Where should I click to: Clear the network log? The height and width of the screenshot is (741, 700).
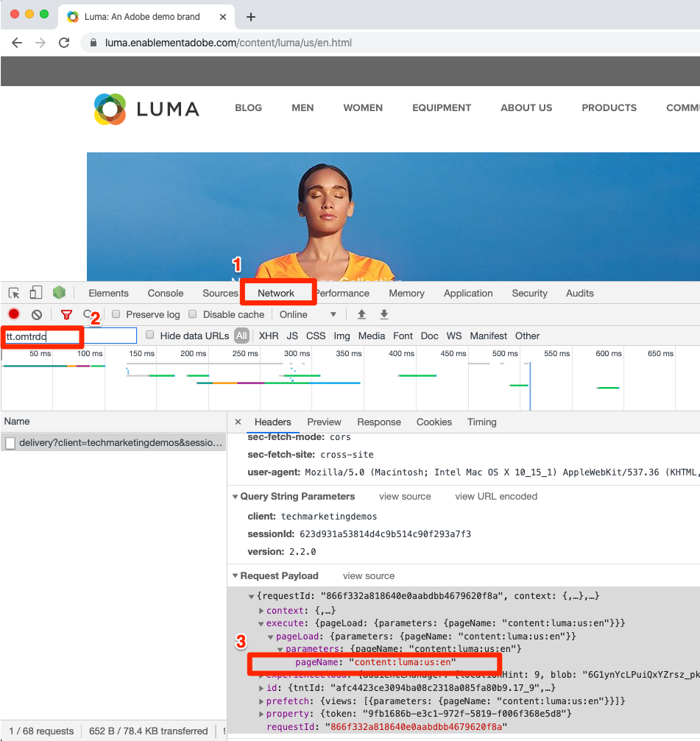click(x=36, y=315)
